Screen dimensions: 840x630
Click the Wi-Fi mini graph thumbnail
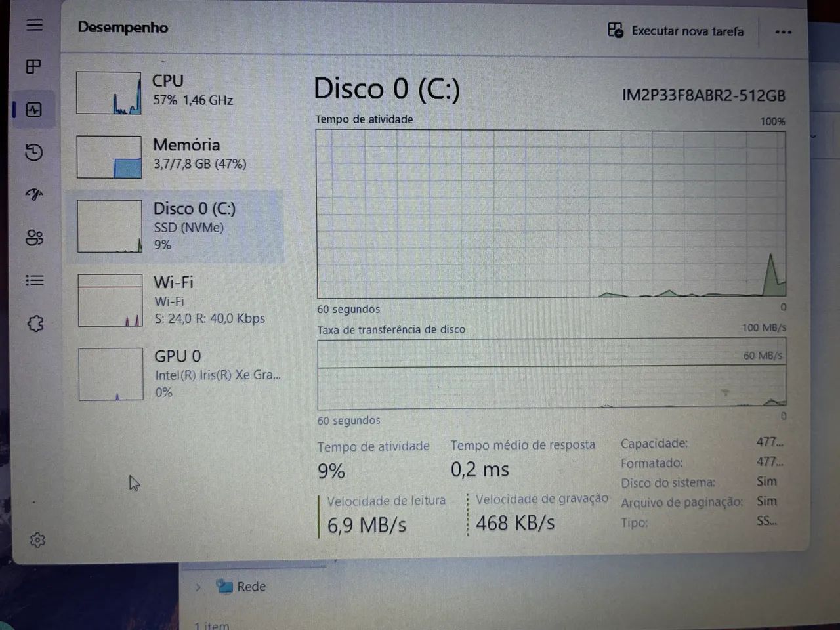coord(110,301)
